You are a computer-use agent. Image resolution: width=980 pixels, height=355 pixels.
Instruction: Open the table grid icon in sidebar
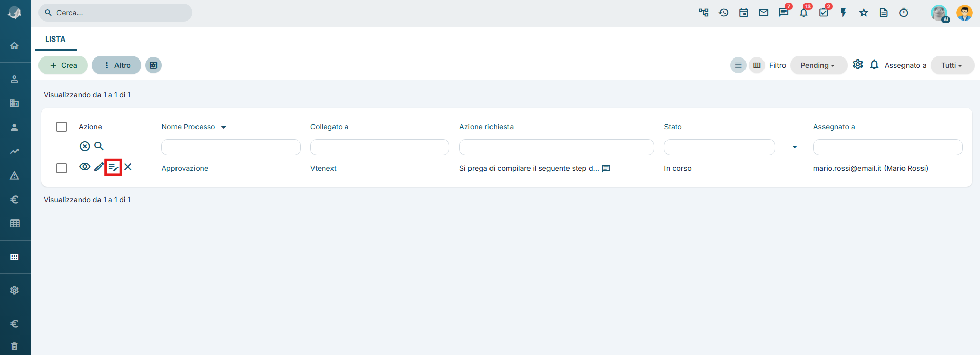pos(15,223)
